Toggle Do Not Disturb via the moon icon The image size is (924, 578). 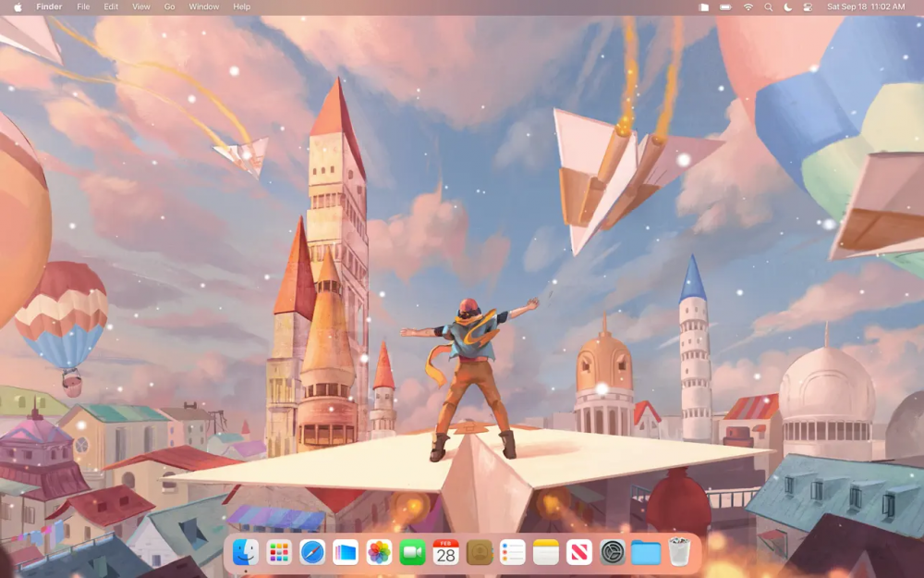[x=787, y=7]
